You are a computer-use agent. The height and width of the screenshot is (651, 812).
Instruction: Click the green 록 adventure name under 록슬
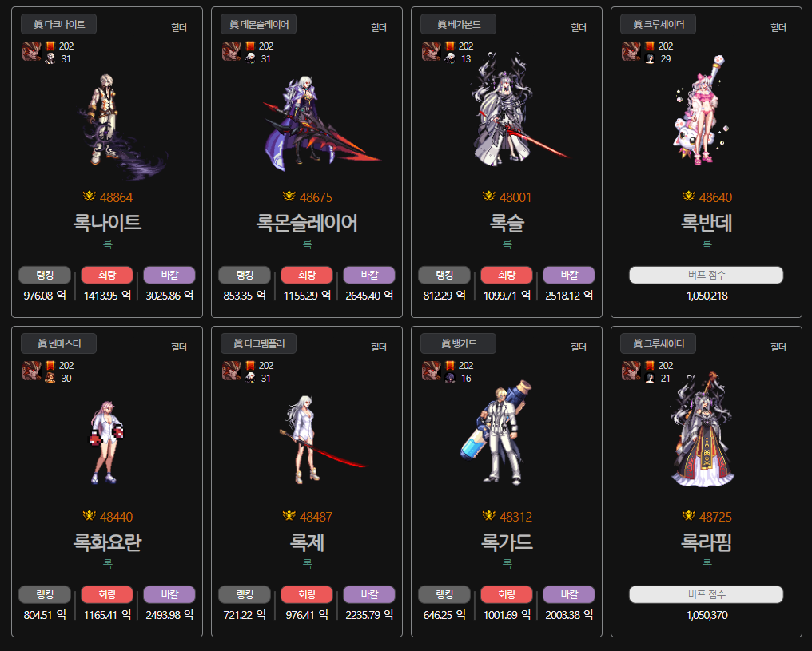tap(507, 244)
